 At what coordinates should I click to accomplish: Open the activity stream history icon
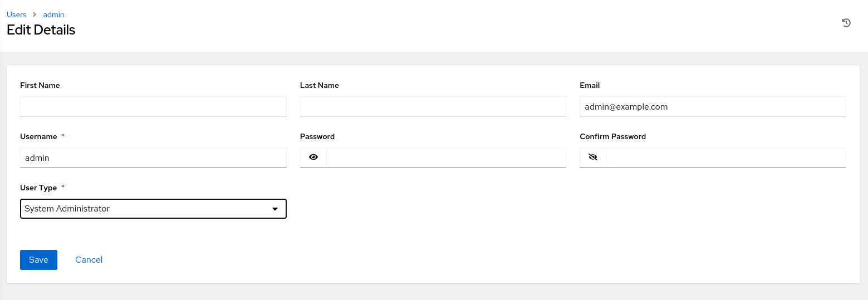[846, 23]
